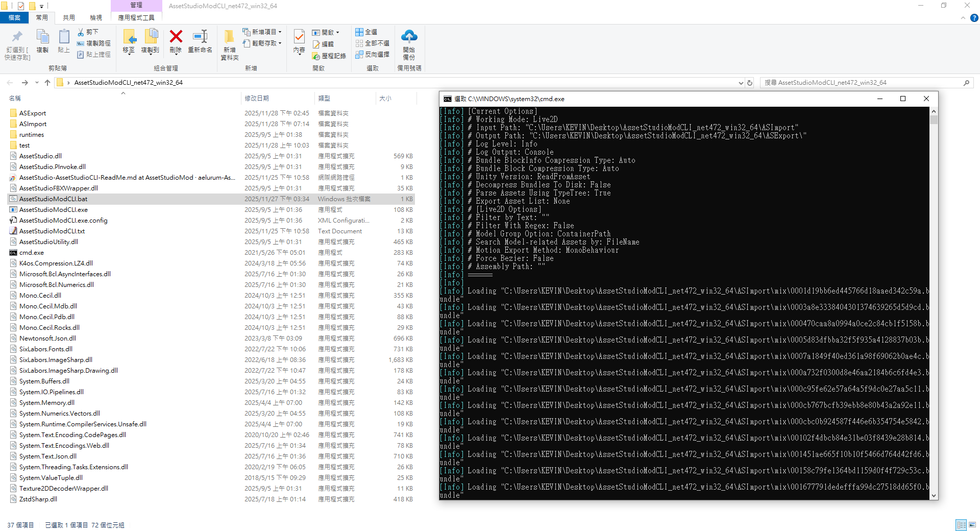Click Invert Selection (反向選擇) in the ribbon
The image size is (980, 531).
pyautogui.click(x=372, y=55)
